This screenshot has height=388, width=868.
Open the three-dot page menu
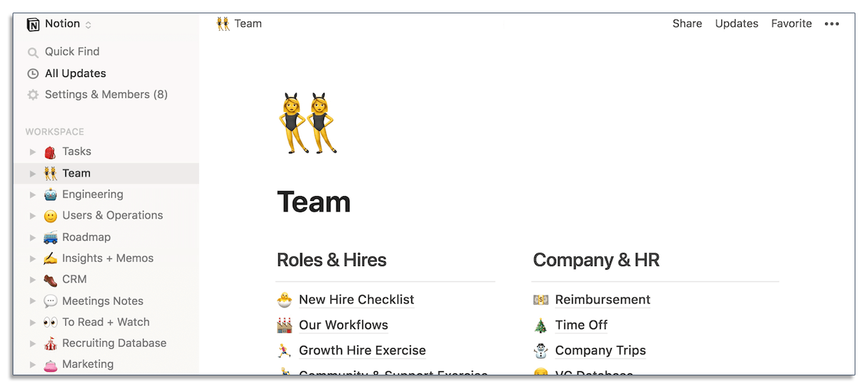(832, 24)
